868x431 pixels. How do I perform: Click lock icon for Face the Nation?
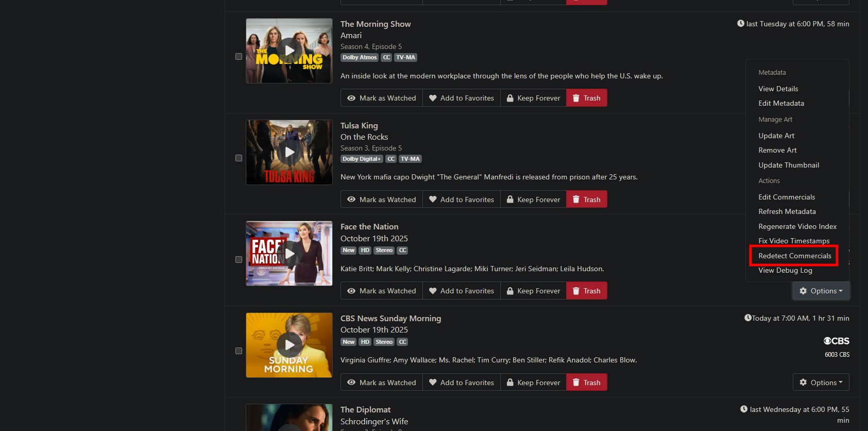(x=510, y=291)
